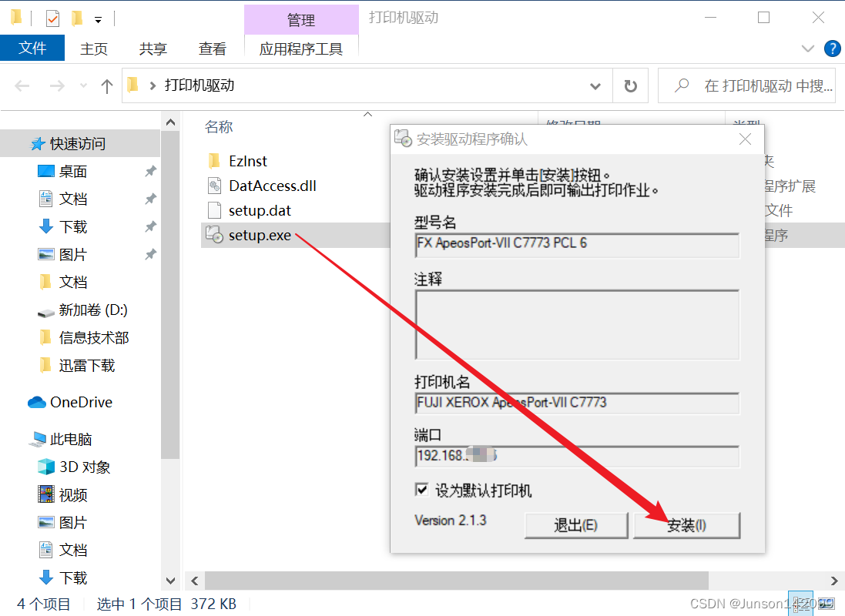This screenshot has height=616, width=845.
Task: Go forward with the right arrow
Action: pyautogui.click(x=56, y=85)
